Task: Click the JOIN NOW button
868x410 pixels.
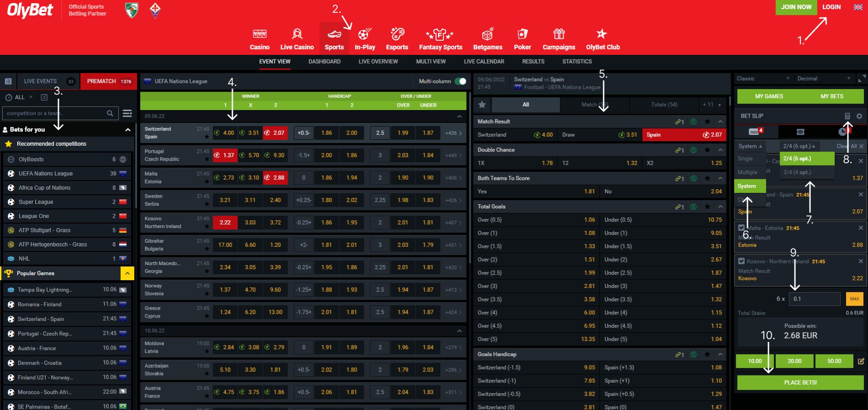Action: 796,7
